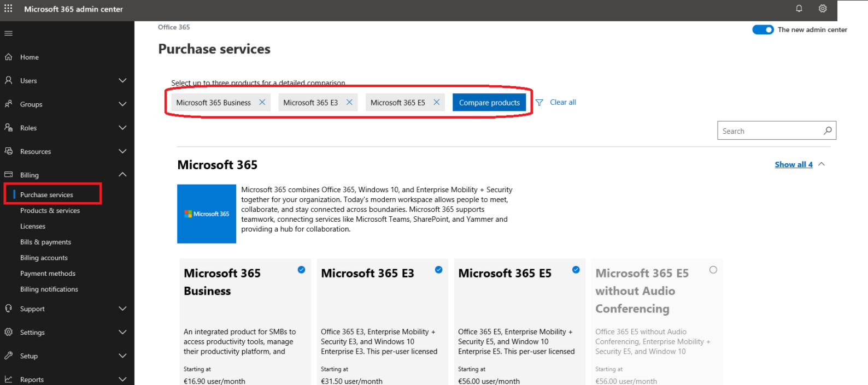Click the Settings gear icon in sidebar

(8, 332)
